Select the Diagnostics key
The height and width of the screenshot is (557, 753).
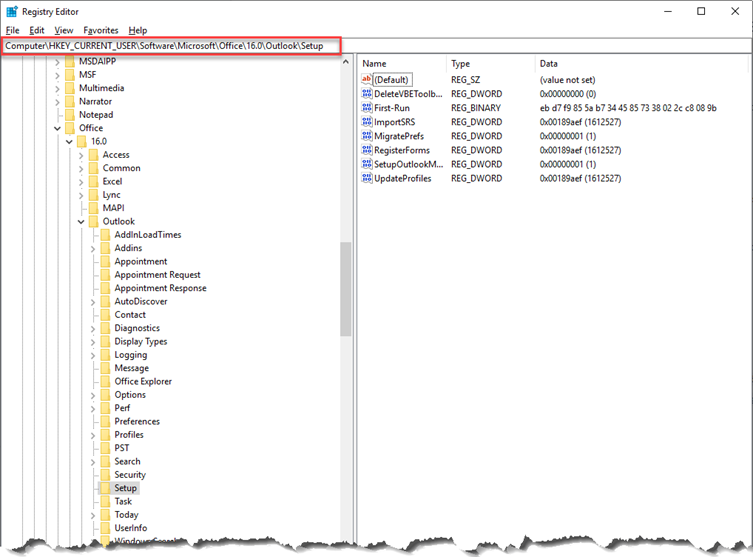coord(137,328)
